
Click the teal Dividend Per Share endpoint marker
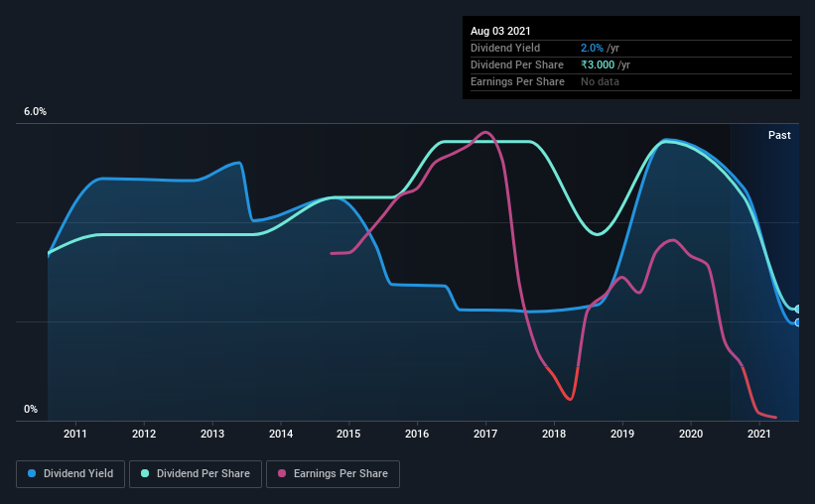coord(796,310)
